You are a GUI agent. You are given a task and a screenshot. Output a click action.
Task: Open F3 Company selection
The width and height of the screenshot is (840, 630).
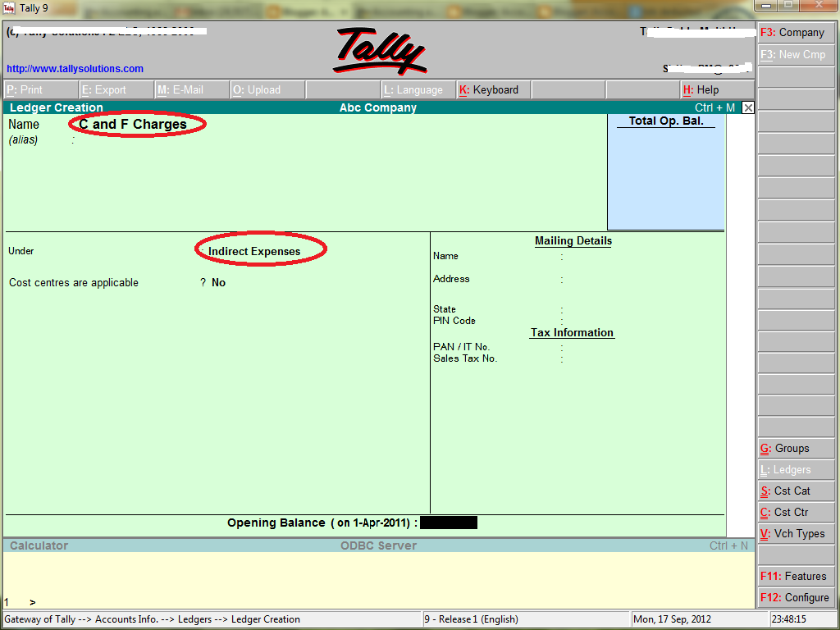pos(796,32)
